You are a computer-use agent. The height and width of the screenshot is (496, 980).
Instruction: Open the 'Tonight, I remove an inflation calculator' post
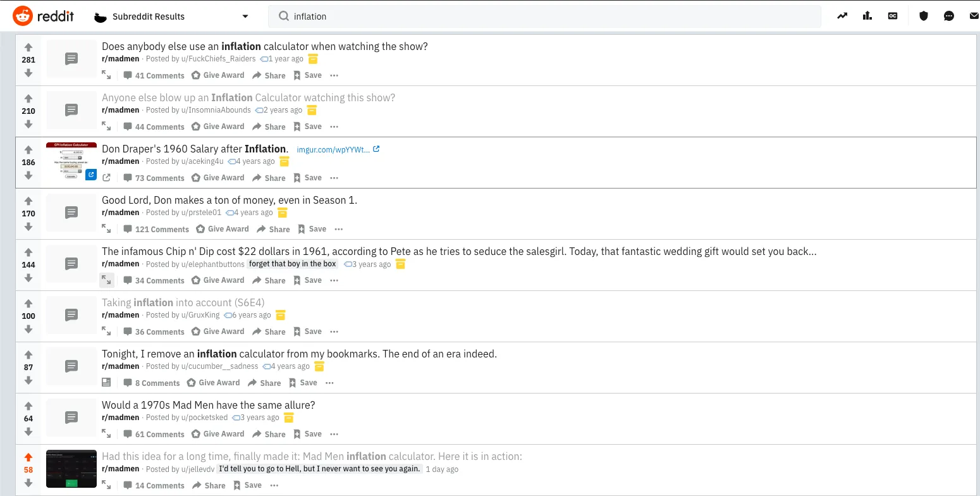click(299, 354)
